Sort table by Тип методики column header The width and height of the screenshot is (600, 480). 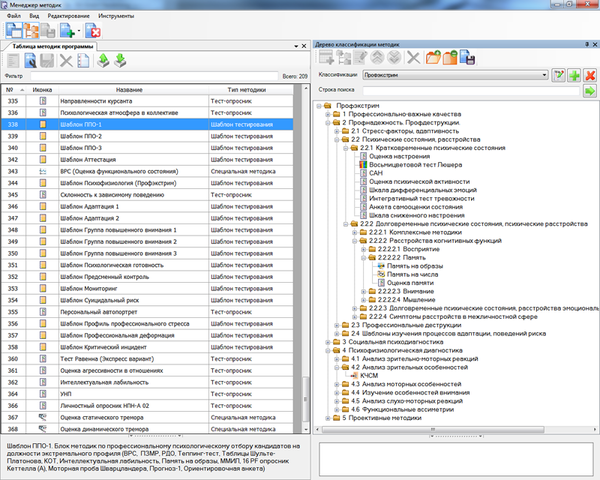[x=247, y=90]
